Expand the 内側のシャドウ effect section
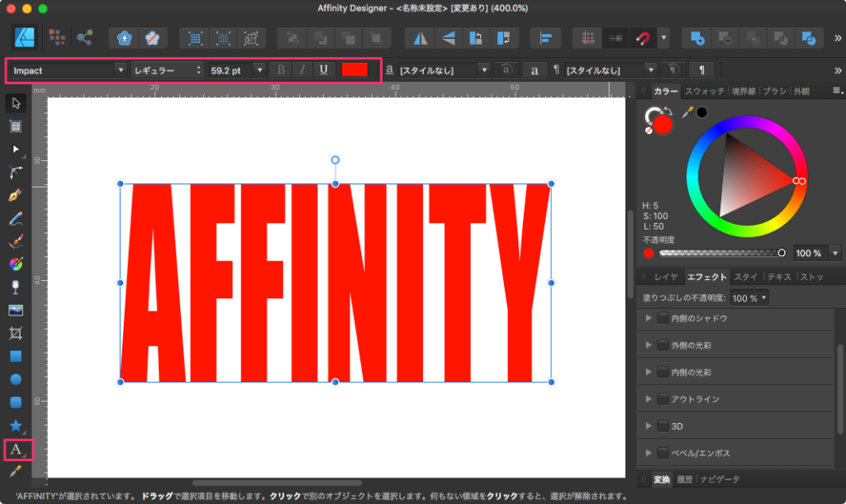Image resolution: width=846 pixels, height=504 pixels. pyautogui.click(x=649, y=318)
